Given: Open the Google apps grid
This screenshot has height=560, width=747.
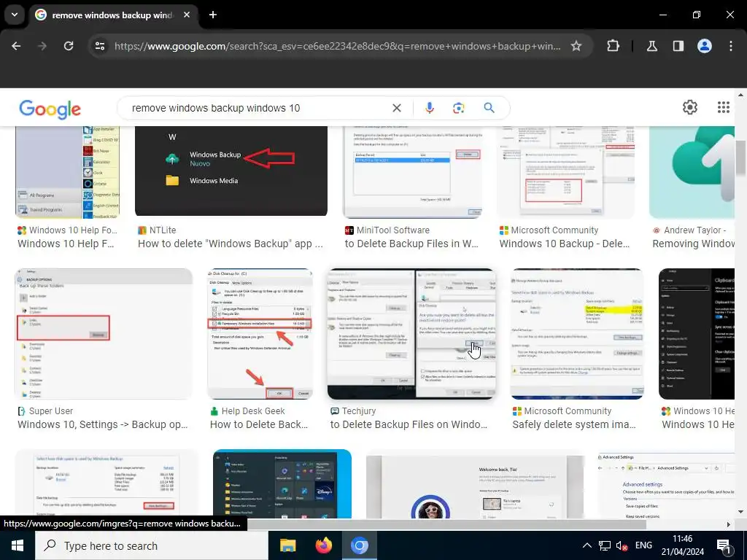Looking at the screenshot, I should (x=723, y=107).
